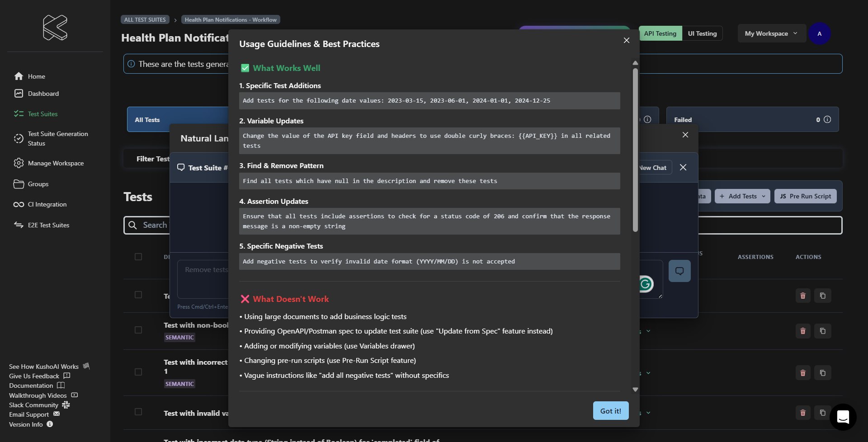Screen dimensions: 868x442
Task: Toggle the select-all tests checkbox
Action: [138, 257]
